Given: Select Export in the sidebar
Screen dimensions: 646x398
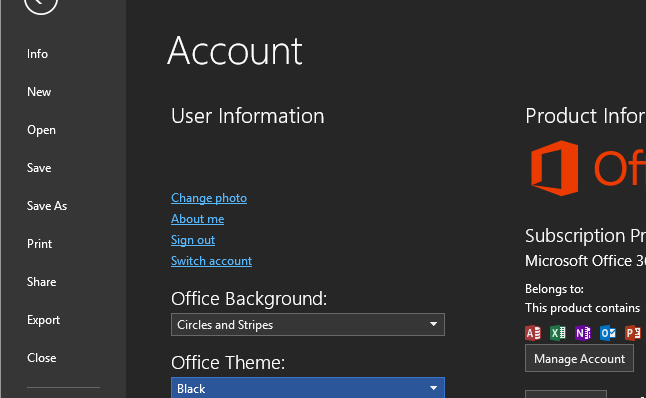Looking at the screenshot, I should [x=44, y=320].
